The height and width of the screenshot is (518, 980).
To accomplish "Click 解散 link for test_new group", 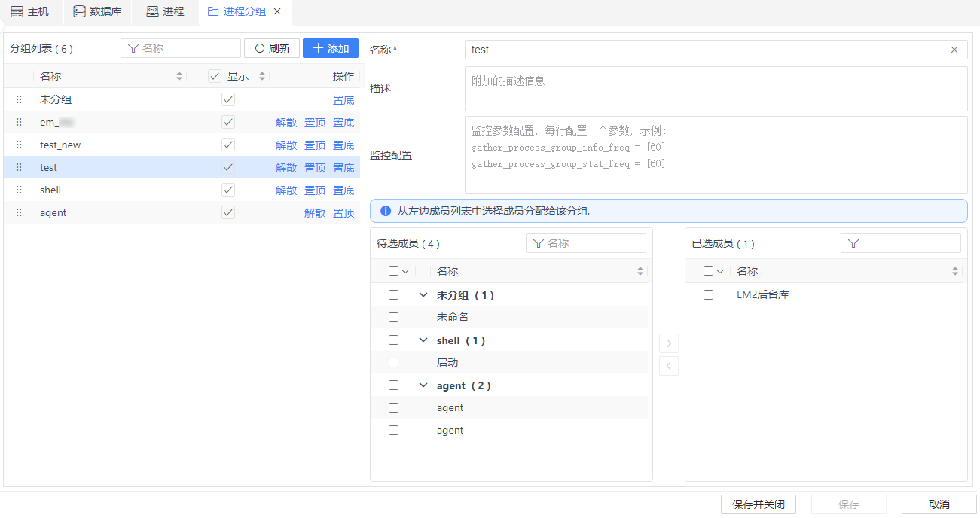I will [x=286, y=145].
